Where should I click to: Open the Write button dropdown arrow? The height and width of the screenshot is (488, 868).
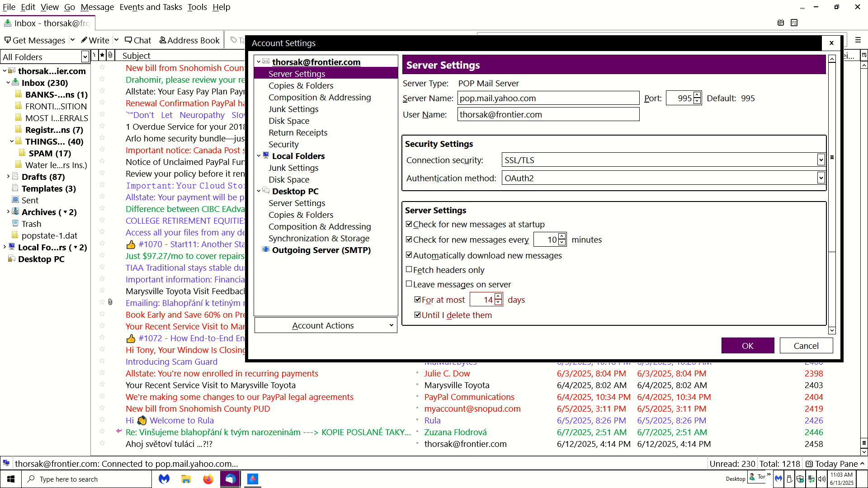click(x=116, y=40)
